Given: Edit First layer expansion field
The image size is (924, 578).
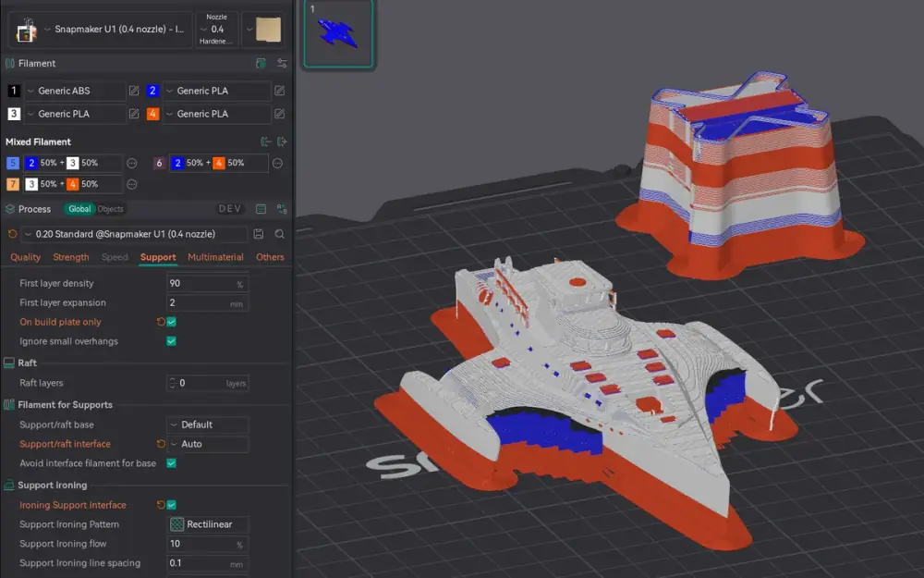Looking at the screenshot, I should [207, 303].
